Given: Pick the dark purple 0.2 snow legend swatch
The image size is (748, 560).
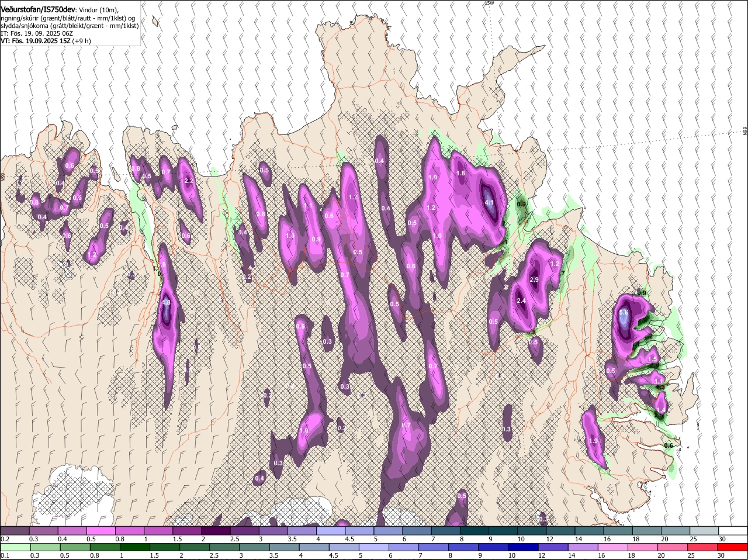Looking at the screenshot, I should coord(15,530).
